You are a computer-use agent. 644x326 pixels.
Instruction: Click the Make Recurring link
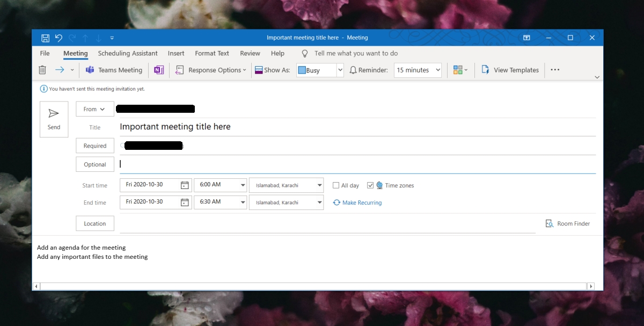357,202
